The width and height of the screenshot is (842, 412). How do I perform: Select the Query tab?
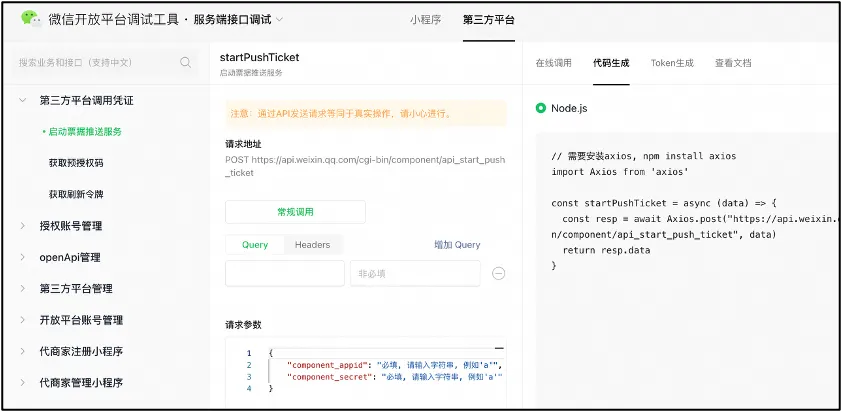pos(255,244)
